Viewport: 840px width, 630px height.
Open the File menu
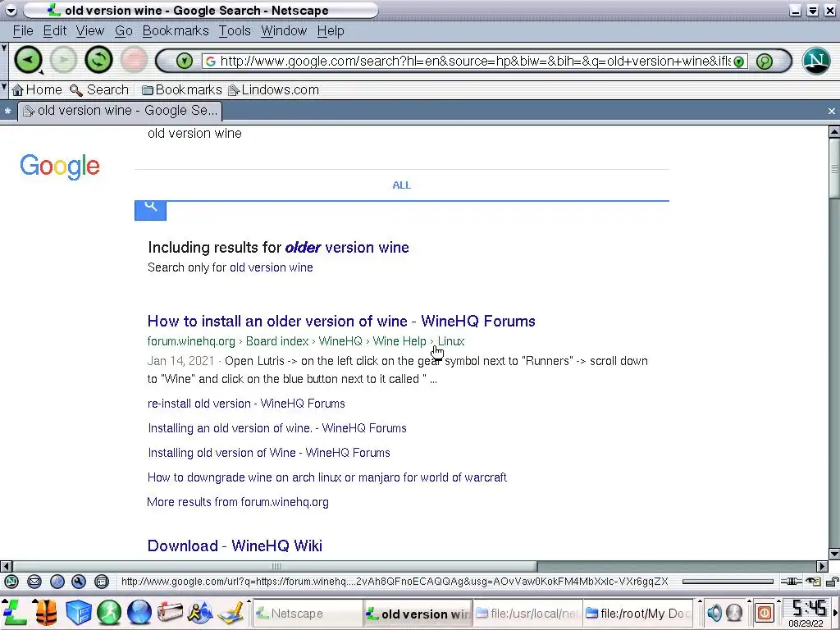point(23,31)
